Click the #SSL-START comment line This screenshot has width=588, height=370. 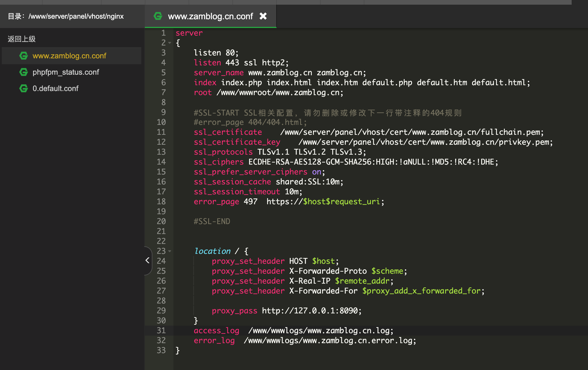[x=328, y=113]
